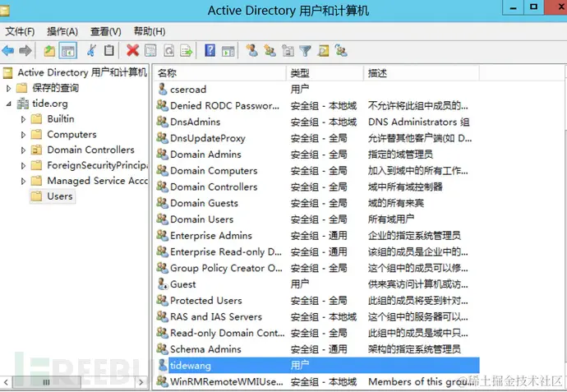The image size is (567, 392).
Task: Select the WinRMRemoteWMIUse... row
Action: click(318, 381)
